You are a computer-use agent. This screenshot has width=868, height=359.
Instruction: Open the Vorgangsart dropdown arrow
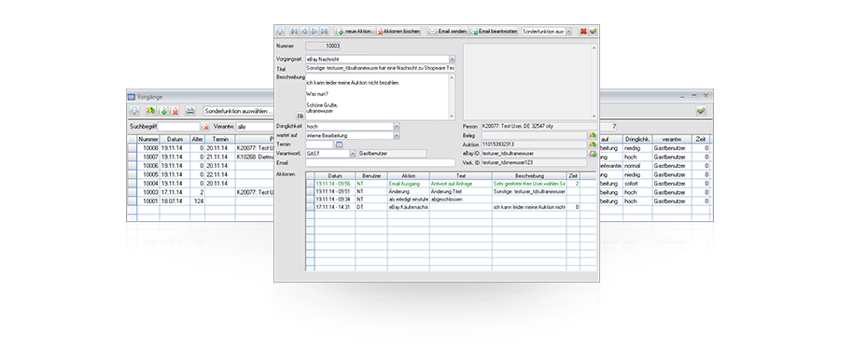tap(452, 59)
